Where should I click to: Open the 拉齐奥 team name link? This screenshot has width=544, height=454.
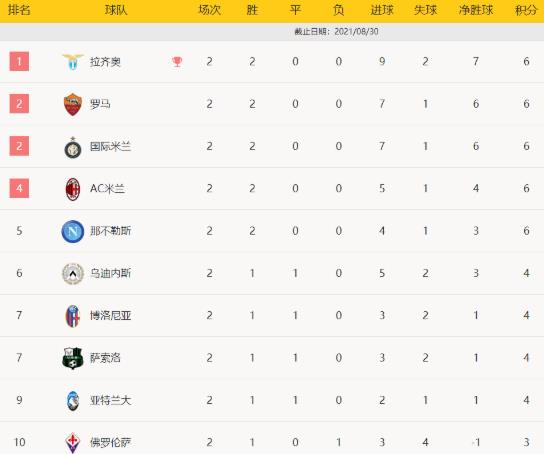105,62
